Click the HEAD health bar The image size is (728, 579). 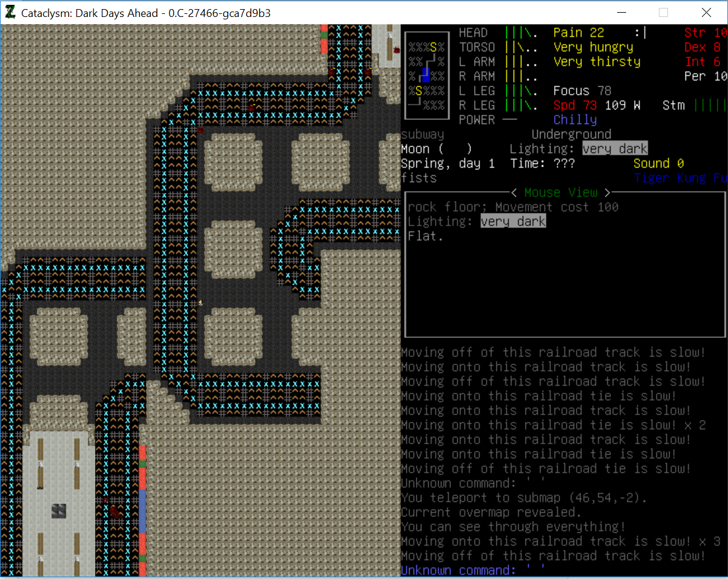tap(523, 33)
